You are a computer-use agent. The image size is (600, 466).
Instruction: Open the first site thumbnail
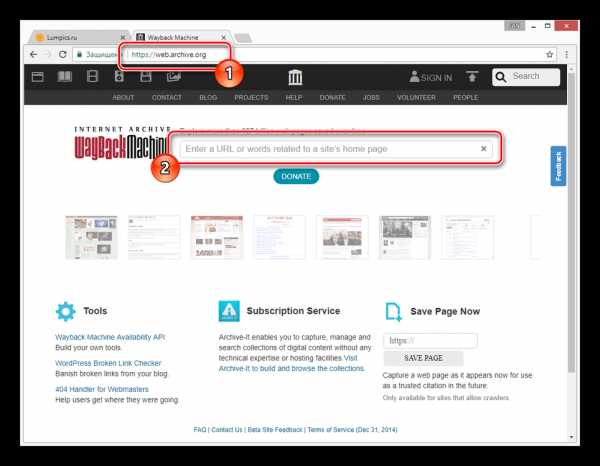(x=91, y=238)
